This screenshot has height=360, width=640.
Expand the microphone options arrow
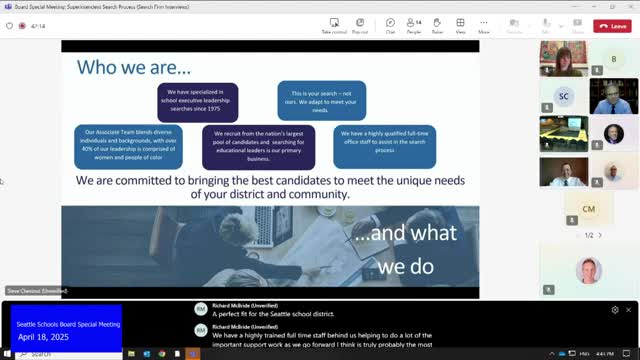coord(561,26)
